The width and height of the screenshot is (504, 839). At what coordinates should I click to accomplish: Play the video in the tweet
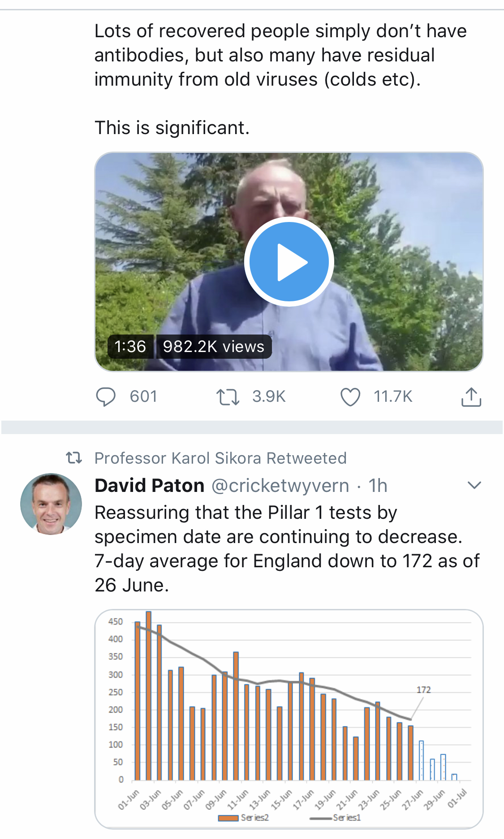[x=289, y=262]
